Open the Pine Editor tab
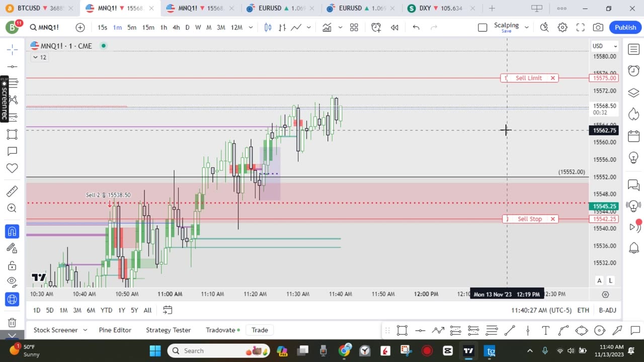644x362 pixels. 115,330
